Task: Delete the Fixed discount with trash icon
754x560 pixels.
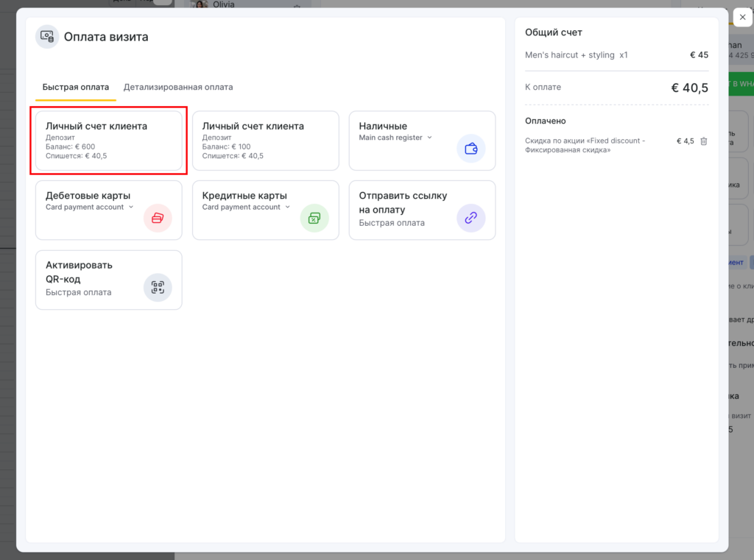Action: 703,141
